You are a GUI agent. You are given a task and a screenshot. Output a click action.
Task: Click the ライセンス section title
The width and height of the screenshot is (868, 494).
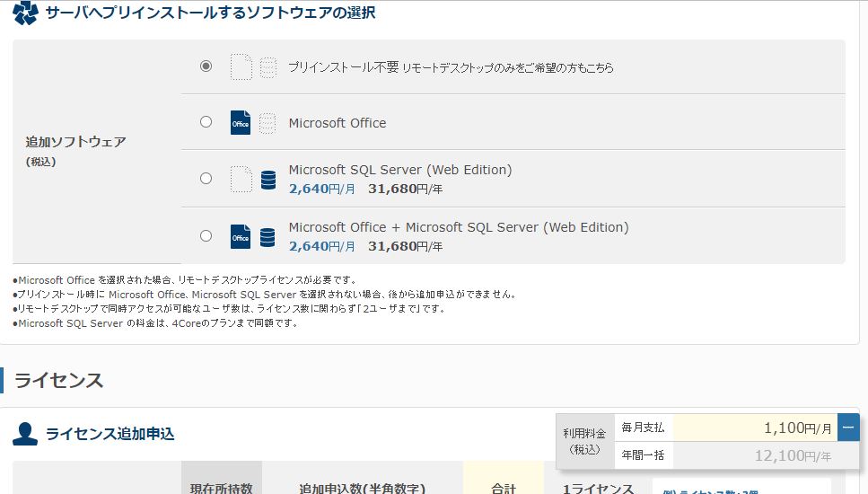tap(58, 381)
